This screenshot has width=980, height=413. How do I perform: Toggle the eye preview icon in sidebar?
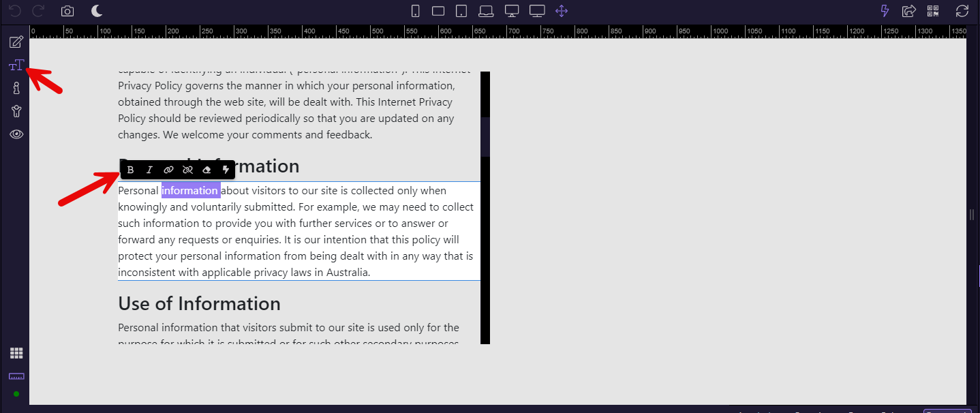pos(16,134)
